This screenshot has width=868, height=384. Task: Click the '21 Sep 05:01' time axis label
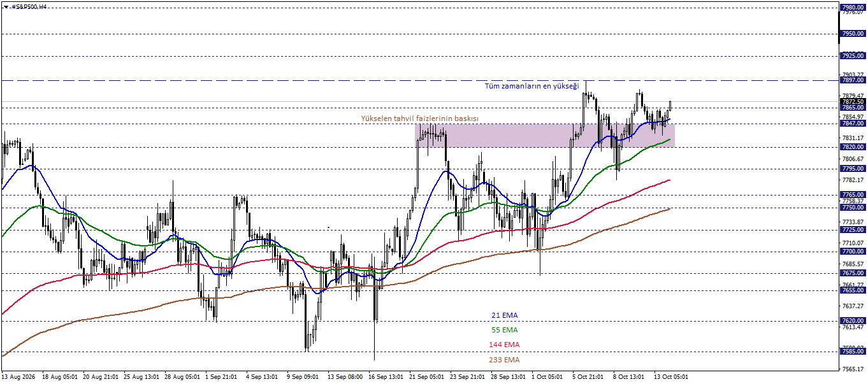tap(427, 377)
